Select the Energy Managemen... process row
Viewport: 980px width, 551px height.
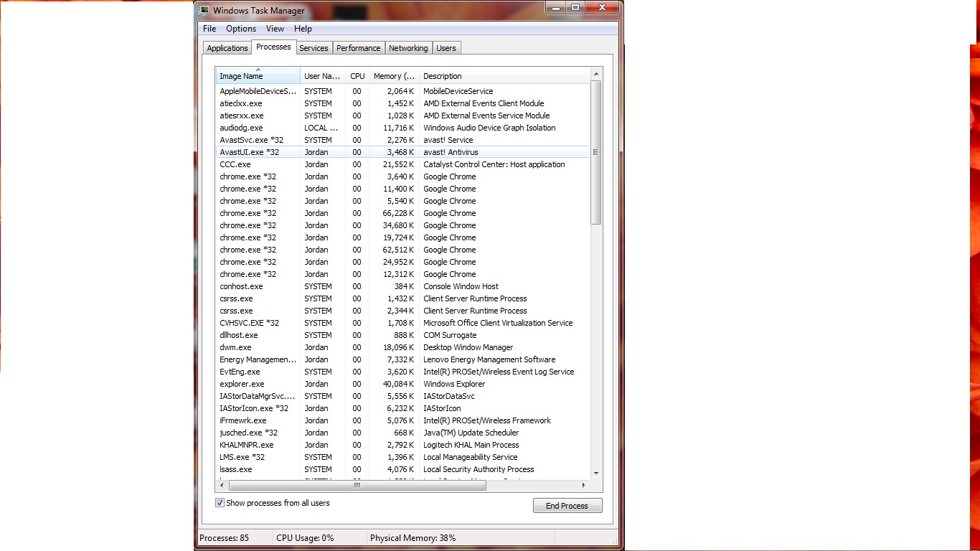point(403,359)
